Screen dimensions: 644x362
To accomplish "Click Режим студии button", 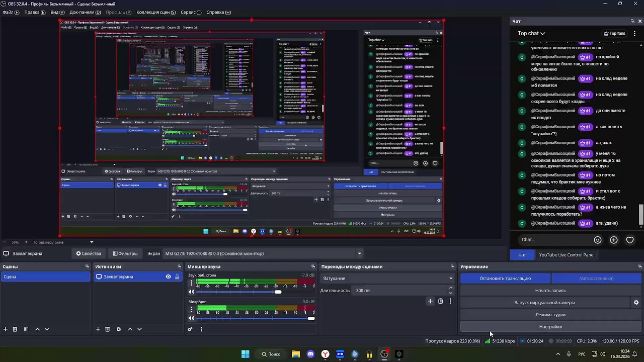I will pos(550,315).
